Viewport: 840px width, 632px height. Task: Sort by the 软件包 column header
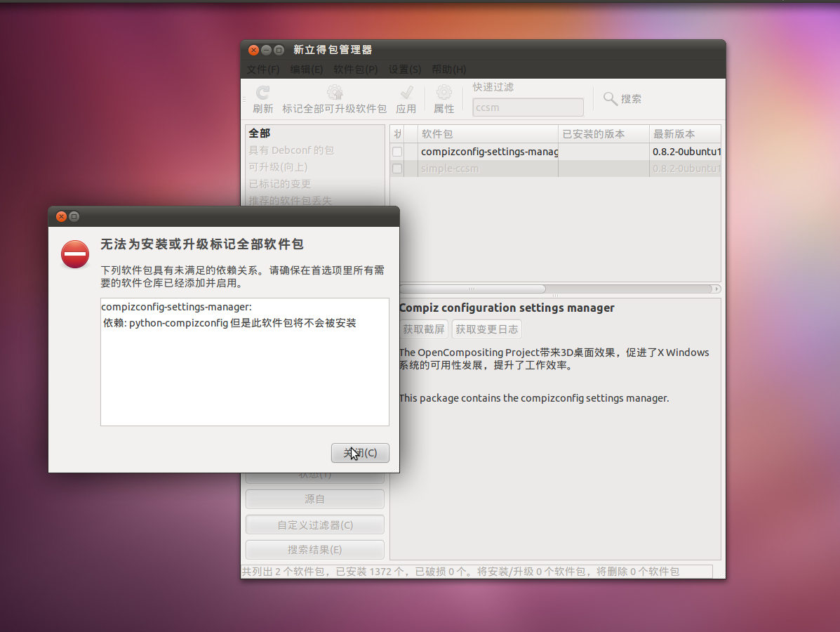pyautogui.click(x=488, y=134)
